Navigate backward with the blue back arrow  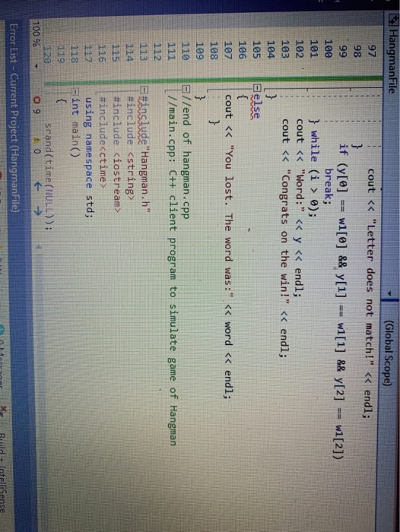click(x=37, y=185)
